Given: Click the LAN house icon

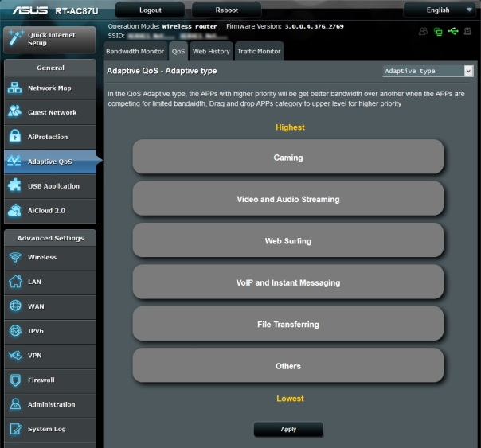Looking at the screenshot, I should (x=15, y=282).
